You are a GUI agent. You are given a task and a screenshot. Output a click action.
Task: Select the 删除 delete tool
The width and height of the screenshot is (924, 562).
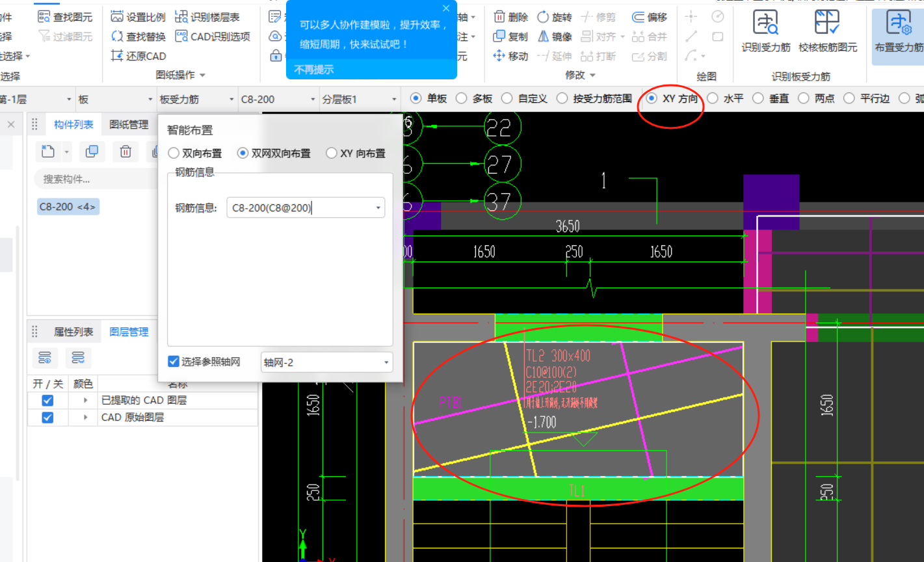(511, 17)
